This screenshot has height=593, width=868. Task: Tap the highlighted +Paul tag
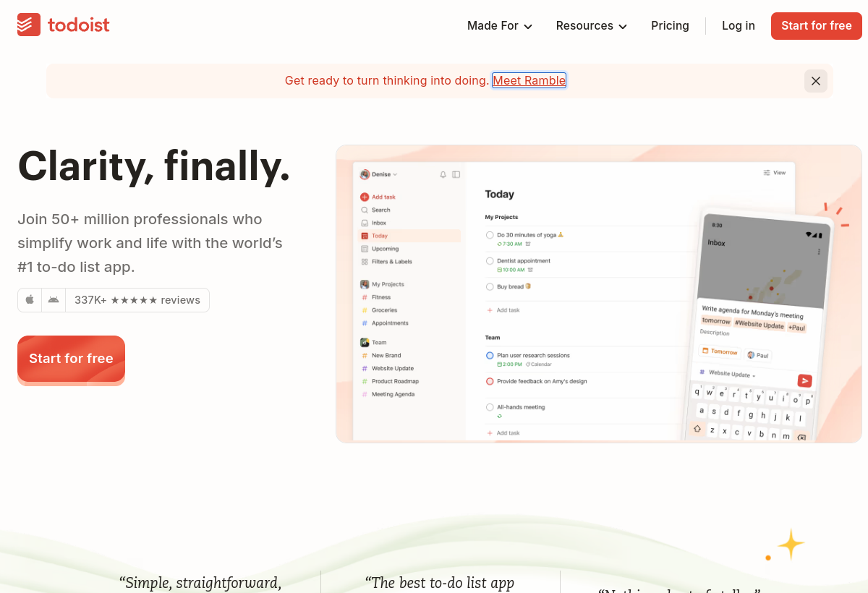tap(796, 328)
